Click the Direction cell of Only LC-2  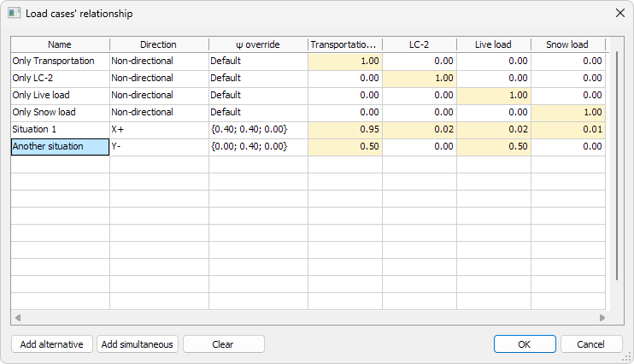[159, 78]
